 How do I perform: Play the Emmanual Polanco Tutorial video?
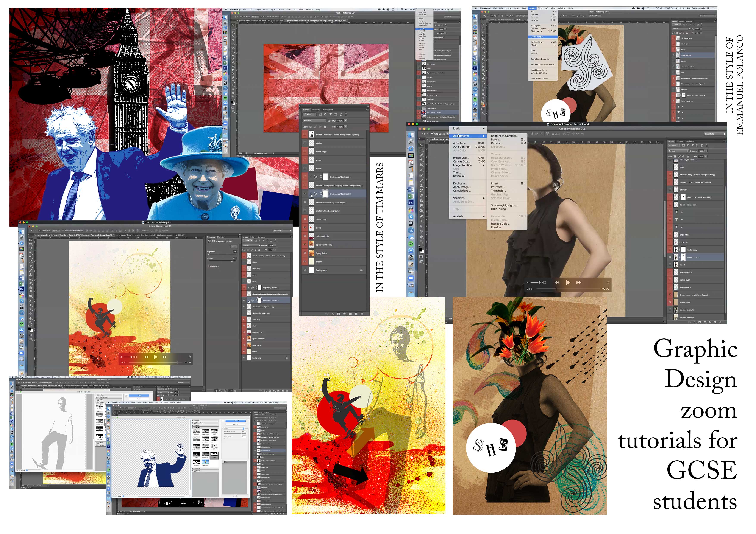[x=568, y=282]
